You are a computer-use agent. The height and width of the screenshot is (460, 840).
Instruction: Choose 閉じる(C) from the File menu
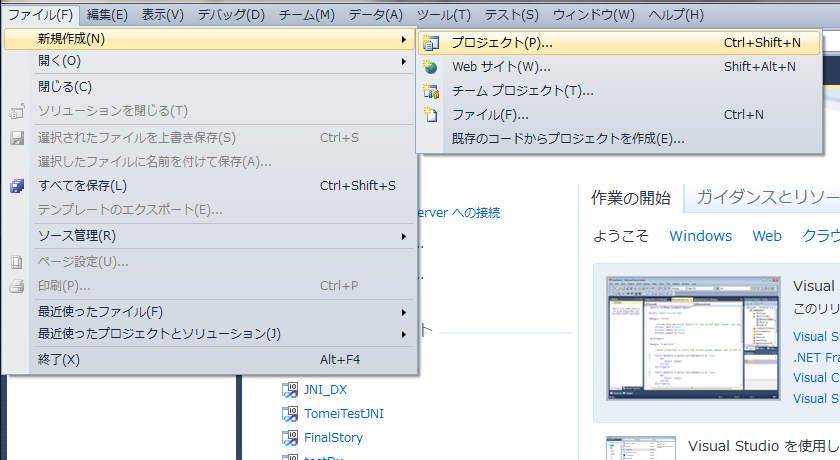tap(210, 87)
